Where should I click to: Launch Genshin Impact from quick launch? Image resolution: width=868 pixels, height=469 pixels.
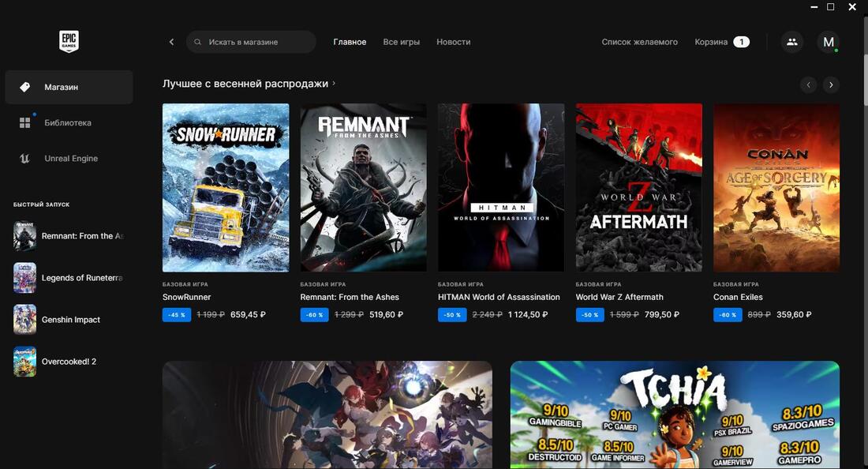point(70,320)
